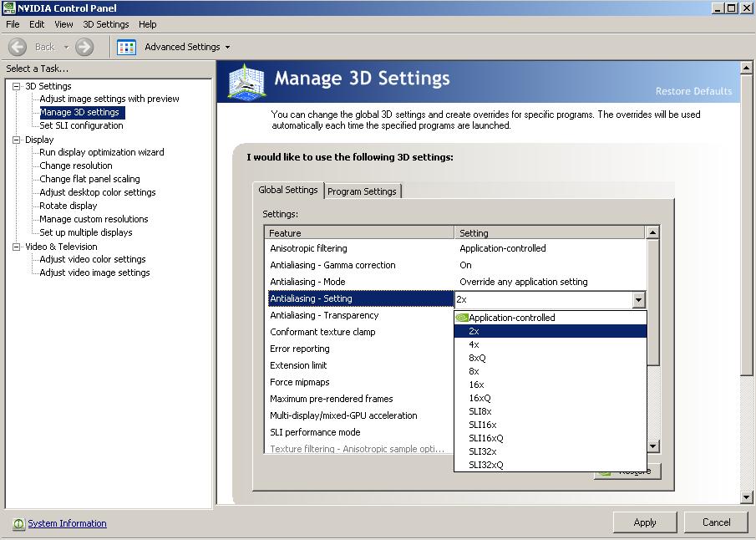Image resolution: width=756 pixels, height=540 pixels.
Task: Open the Edit menu
Action: pyautogui.click(x=37, y=24)
